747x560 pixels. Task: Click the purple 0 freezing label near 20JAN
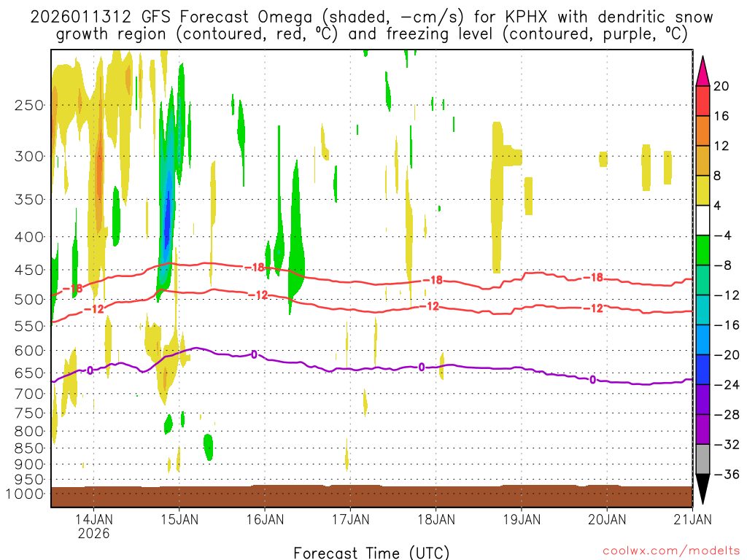[592, 379]
